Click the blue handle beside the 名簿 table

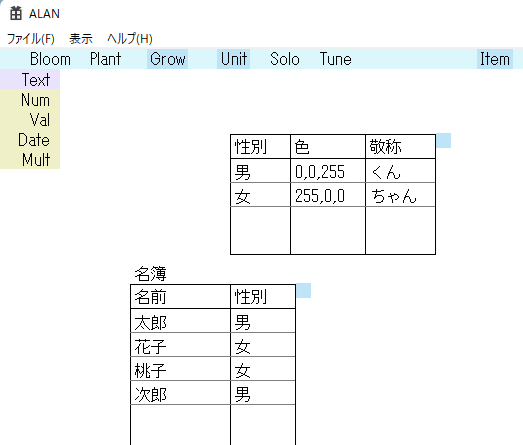click(x=304, y=291)
